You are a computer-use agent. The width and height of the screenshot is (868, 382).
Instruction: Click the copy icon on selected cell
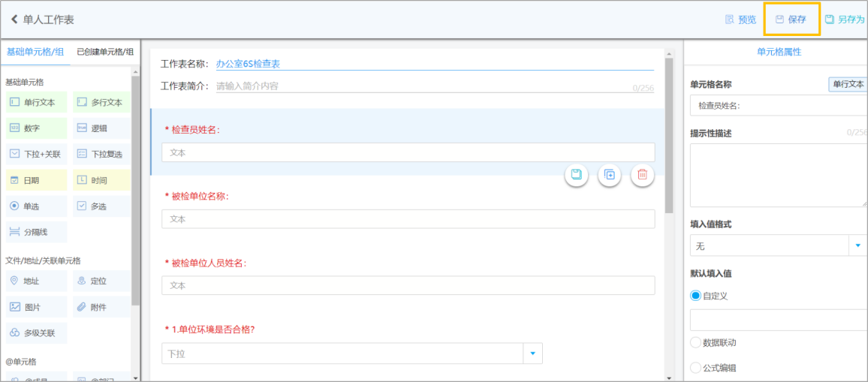pyautogui.click(x=610, y=175)
